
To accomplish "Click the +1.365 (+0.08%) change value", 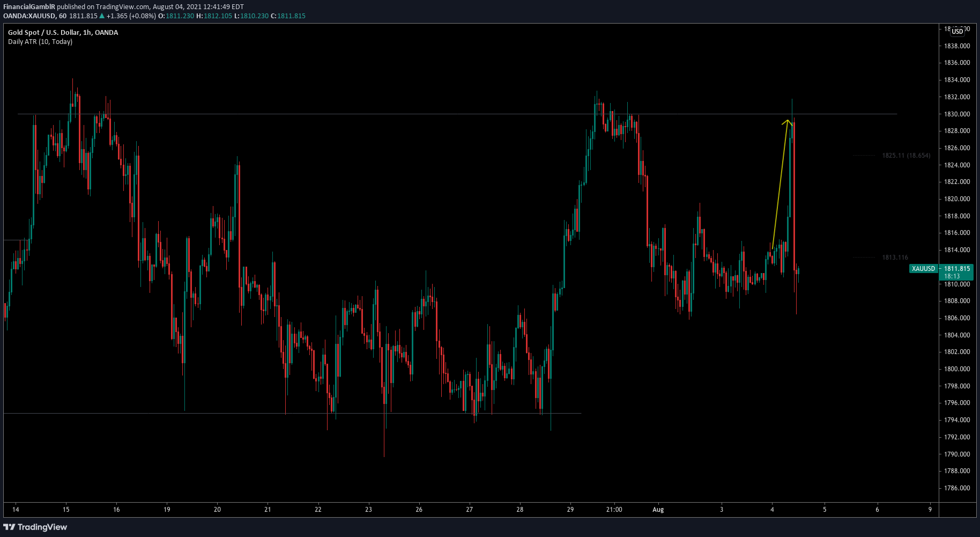I will [131, 16].
